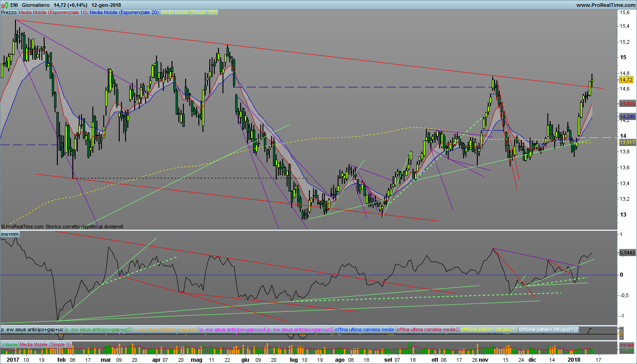Click the ENI ticker name

click(x=14, y=5)
